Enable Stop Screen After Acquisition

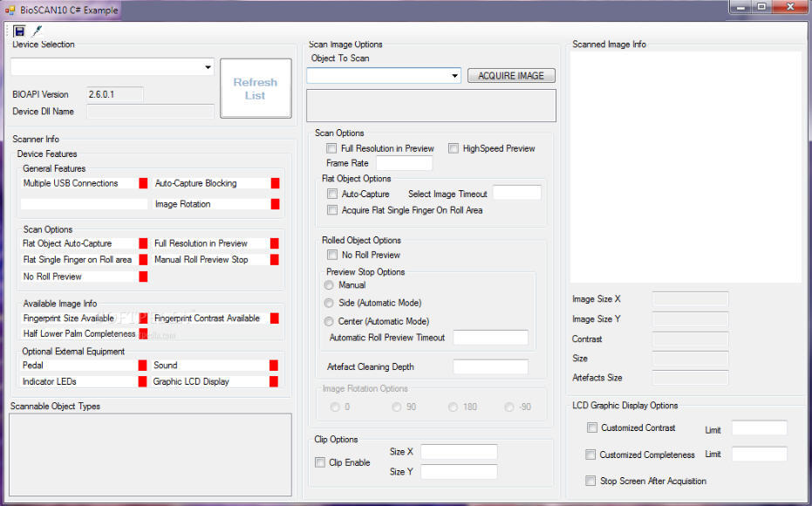point(591,481)
